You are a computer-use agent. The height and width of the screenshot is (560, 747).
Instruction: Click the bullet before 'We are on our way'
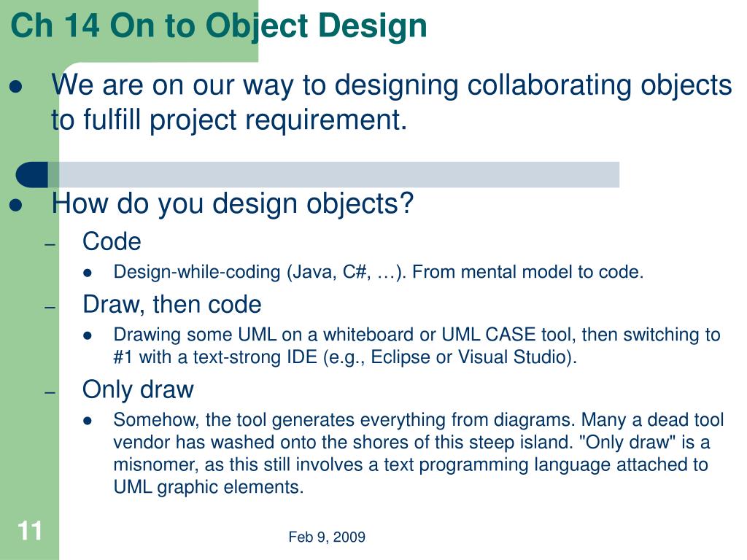16,86
